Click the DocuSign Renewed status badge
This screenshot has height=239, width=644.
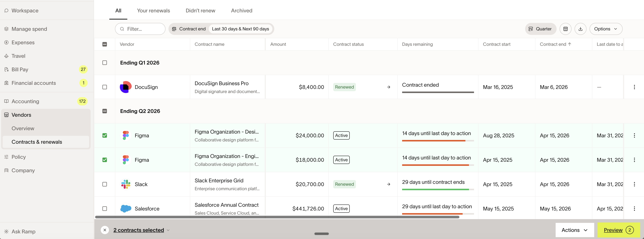pos(344,87)
